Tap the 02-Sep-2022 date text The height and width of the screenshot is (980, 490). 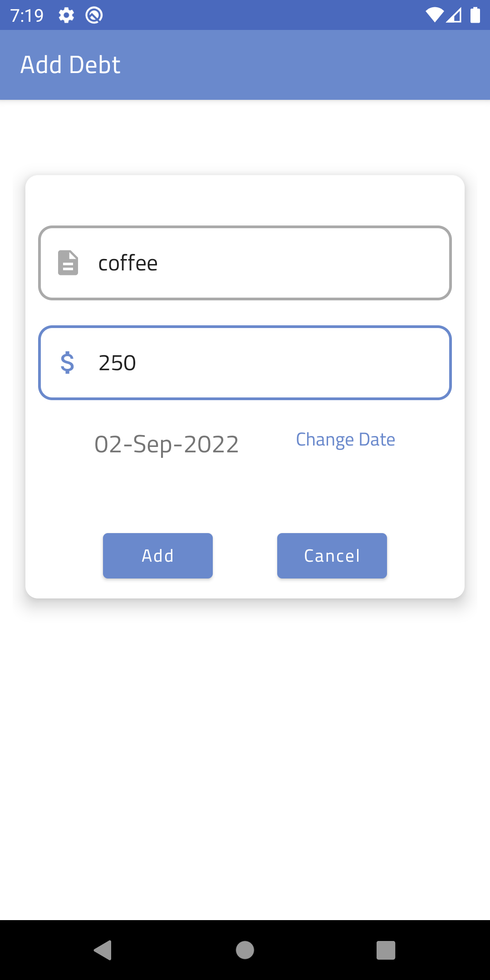tap(167, 444)
